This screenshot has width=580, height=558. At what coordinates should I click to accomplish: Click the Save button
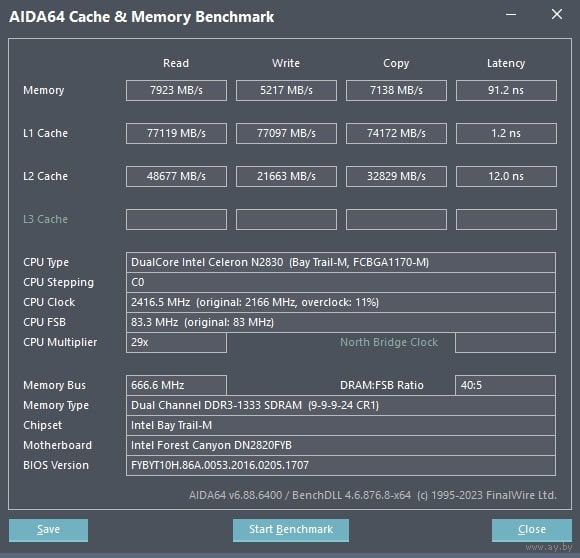tap(48, 530)
